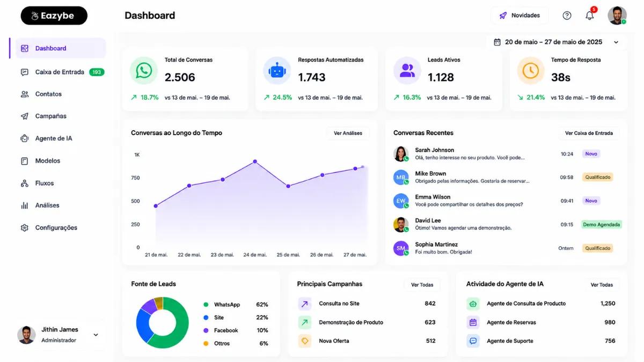The height and width of the screenshot is (362, 644).
Task: Click the 2.506 total conversations value
Action: [x=180, y=77]
